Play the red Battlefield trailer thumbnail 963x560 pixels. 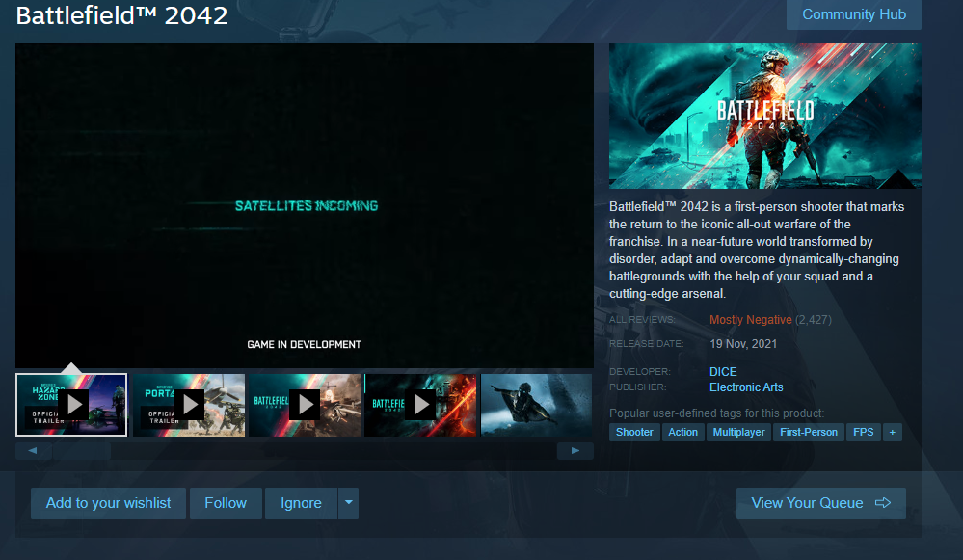tap(420, 405)
